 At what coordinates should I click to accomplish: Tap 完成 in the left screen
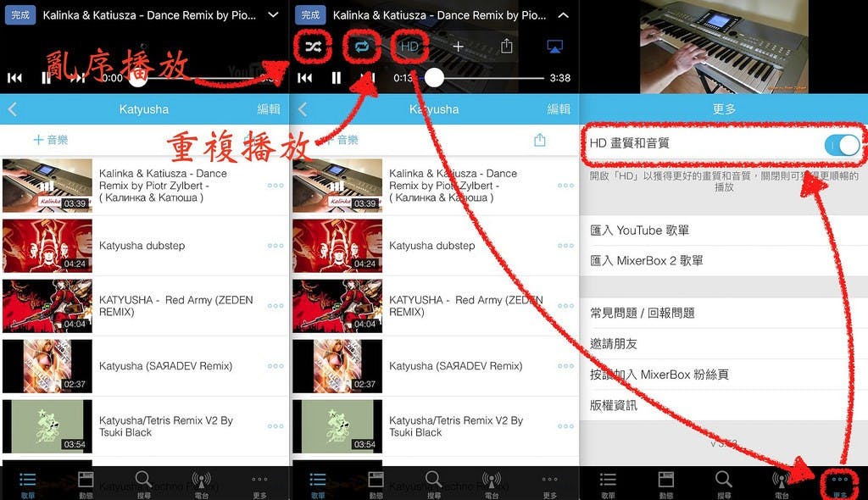[x=20, y=15]
